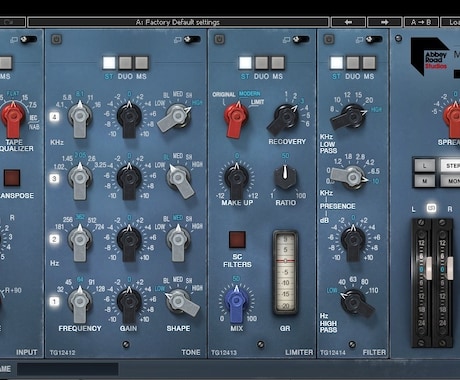Viewport: 460px width, 380px height.
Task: Click the RATIO knob
Action: pyautogui.click(x=285, y=177)
